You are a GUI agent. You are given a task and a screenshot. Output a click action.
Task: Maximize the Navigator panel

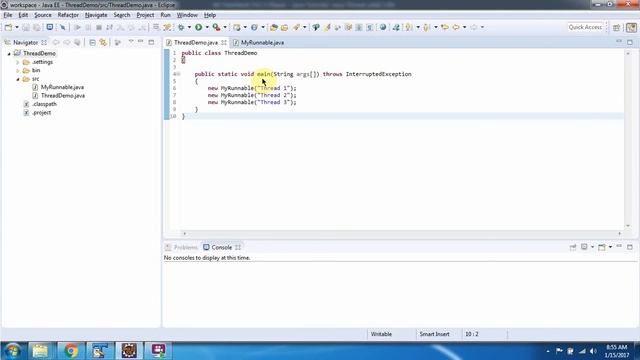[151, 42]
